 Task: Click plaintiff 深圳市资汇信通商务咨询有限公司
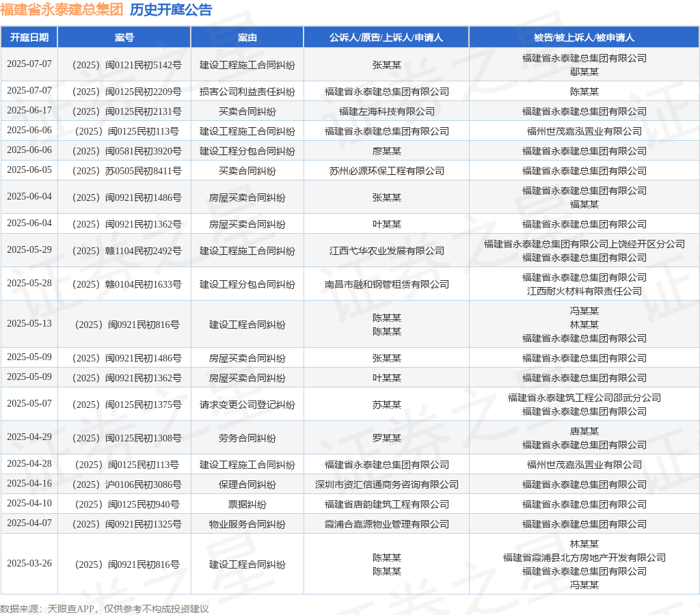(387, 484)
